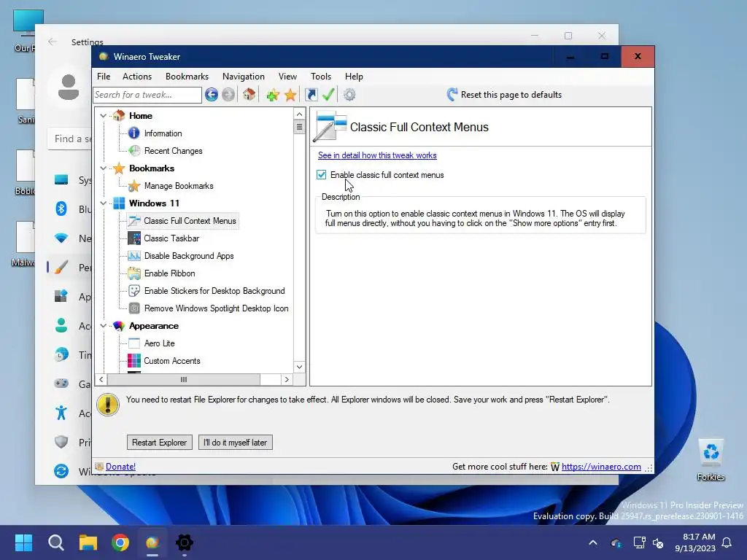
Task: Click the green checkmark toolbar icon
Action: click(328, 94)
